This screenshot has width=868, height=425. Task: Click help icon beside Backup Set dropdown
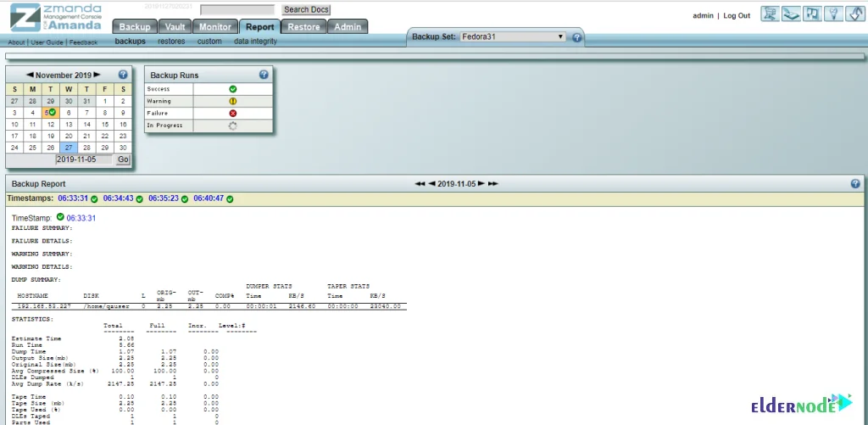click(x=577, y=37)
